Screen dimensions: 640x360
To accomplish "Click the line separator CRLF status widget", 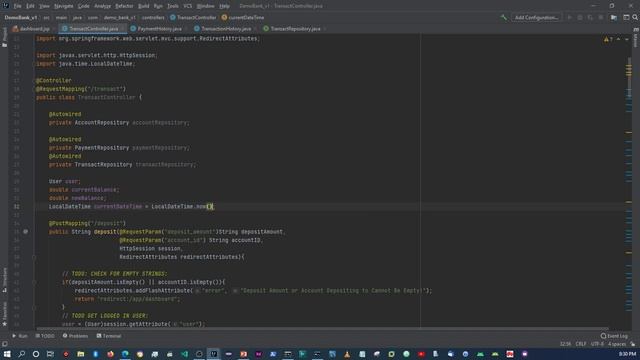I will (580, 344).
